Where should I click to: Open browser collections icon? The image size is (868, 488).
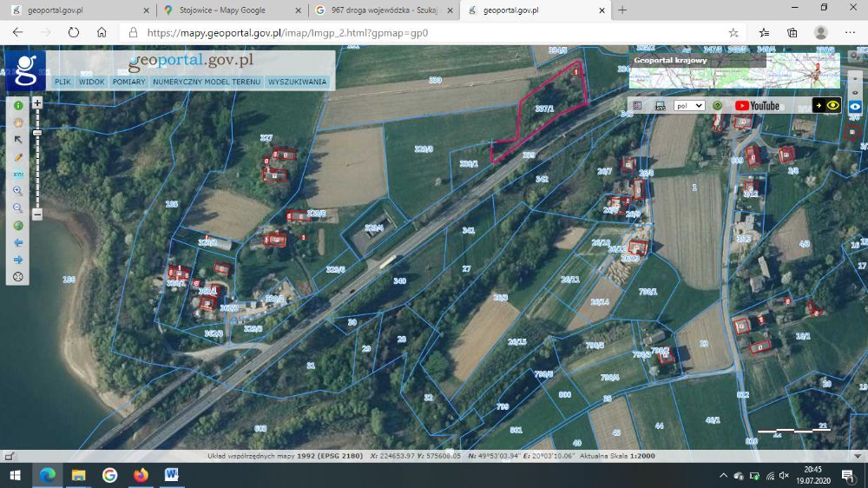point(792,33)
